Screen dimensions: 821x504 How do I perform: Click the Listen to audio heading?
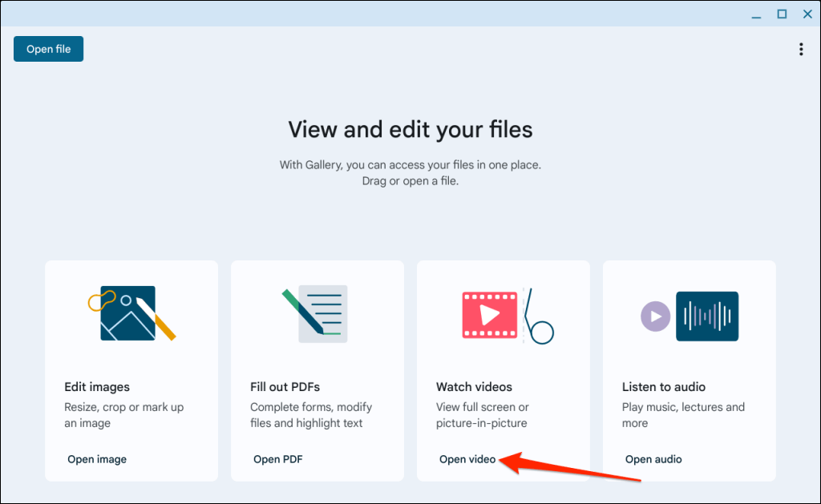(x=664, y=387)
